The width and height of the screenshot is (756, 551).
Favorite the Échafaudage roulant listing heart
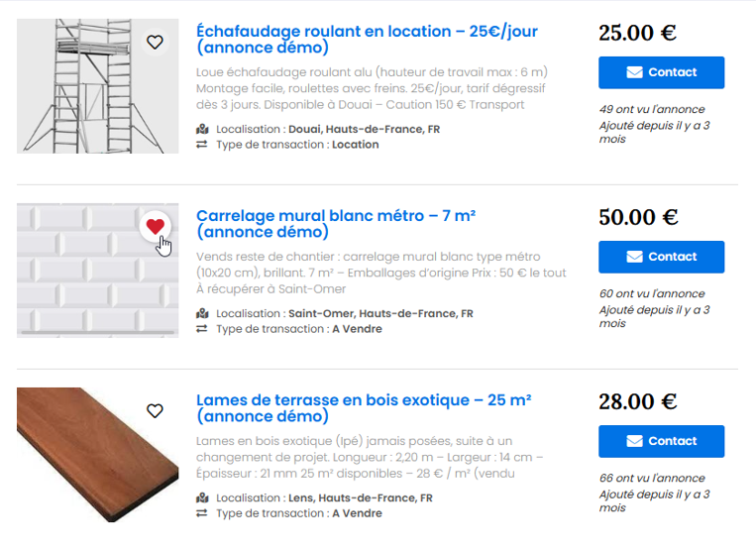click(155, 42)
